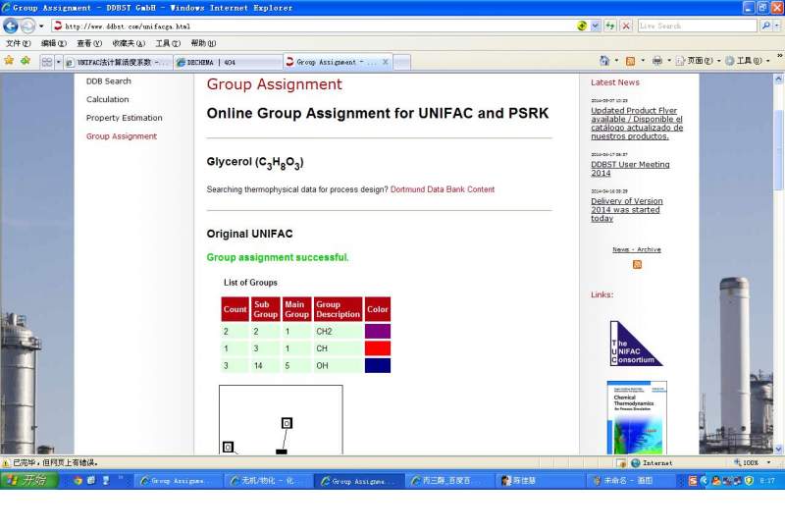Open the 收藏夹 menu
Viewport: 785px width, 532px height.
click(129, 43)
